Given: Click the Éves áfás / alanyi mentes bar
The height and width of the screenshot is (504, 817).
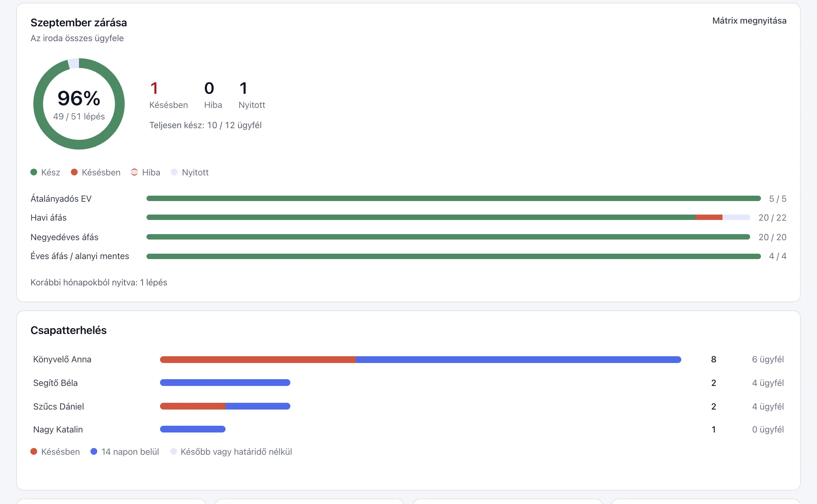Looking at the screenshot, I should click(453, 256).
